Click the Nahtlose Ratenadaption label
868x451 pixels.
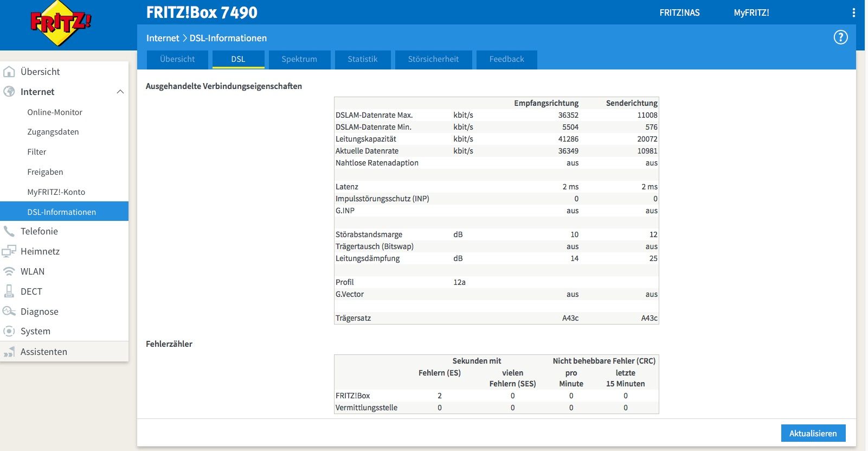click(377, 163)
